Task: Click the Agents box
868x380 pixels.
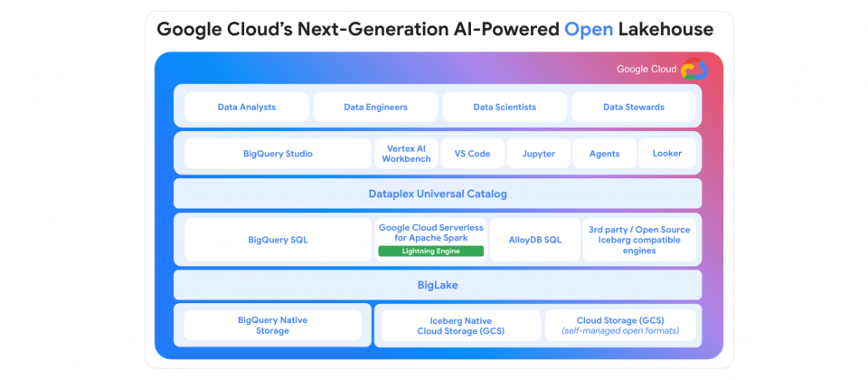Action: coord(605,154)
